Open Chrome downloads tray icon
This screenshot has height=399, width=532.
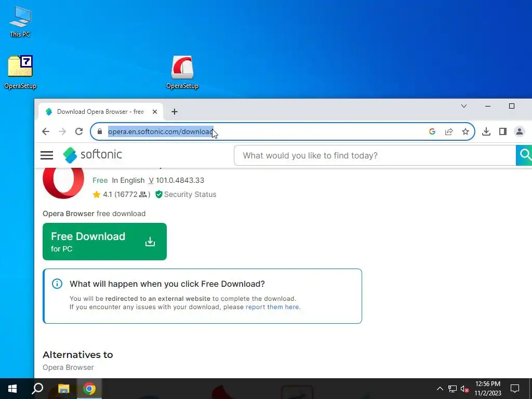[486, 131]
